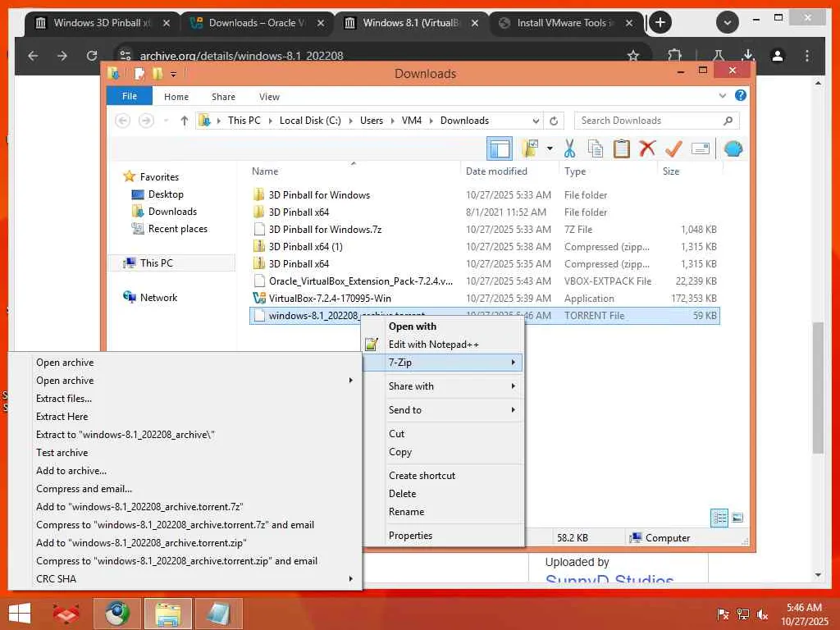Click the scissors Cut toolbar icon
The height and width of the screenshot is (630, 840).
pyautogui.click(x=569, y=148)
